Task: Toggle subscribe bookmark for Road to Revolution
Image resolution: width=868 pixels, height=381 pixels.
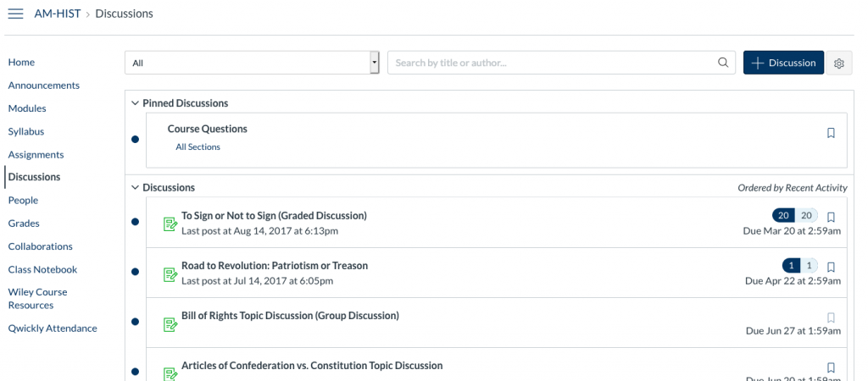Action: [x=831, y=267]
